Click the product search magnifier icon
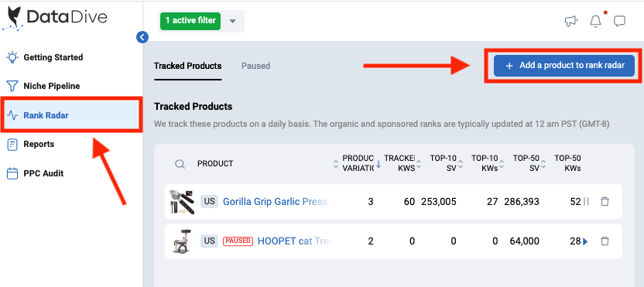This screenshot has height=287, width=644. tap(180, 164)
